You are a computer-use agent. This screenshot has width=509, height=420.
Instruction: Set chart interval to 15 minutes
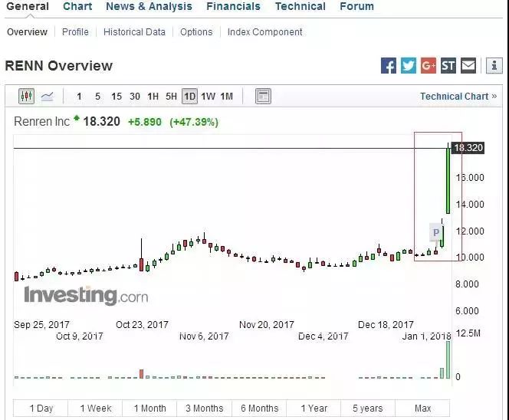tap(117, 97)
